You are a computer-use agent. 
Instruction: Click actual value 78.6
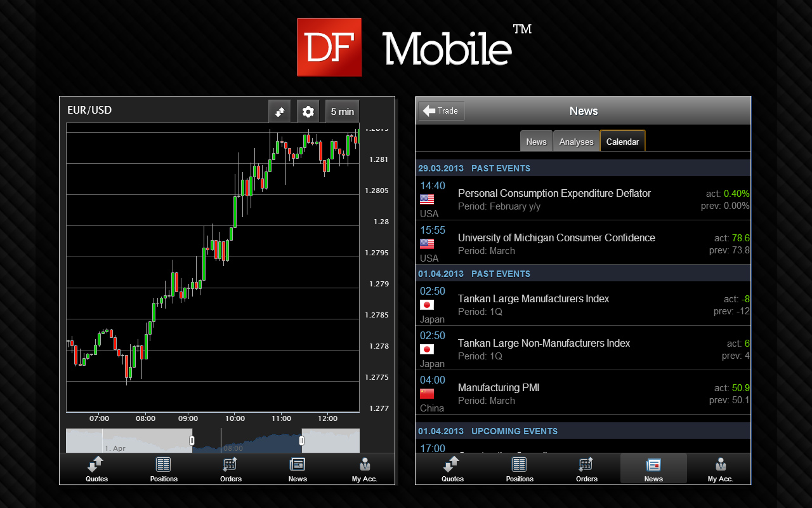pos(740,238)
